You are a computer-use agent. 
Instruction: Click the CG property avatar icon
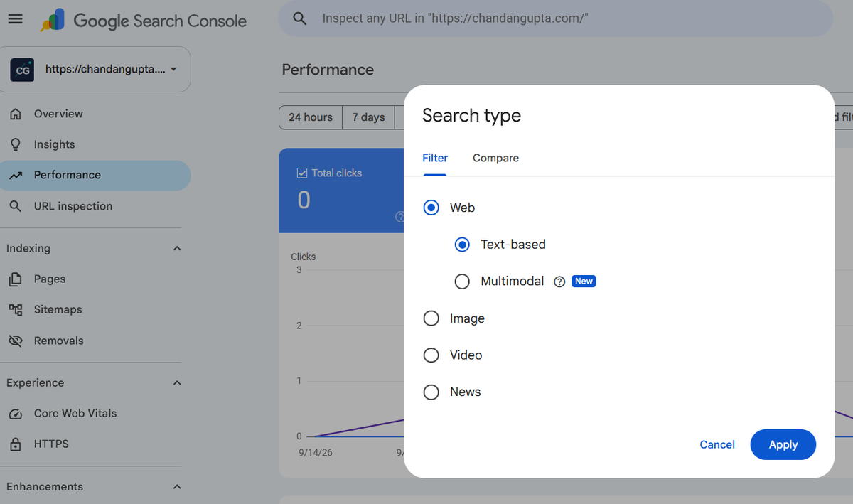(x=23, y=70)
